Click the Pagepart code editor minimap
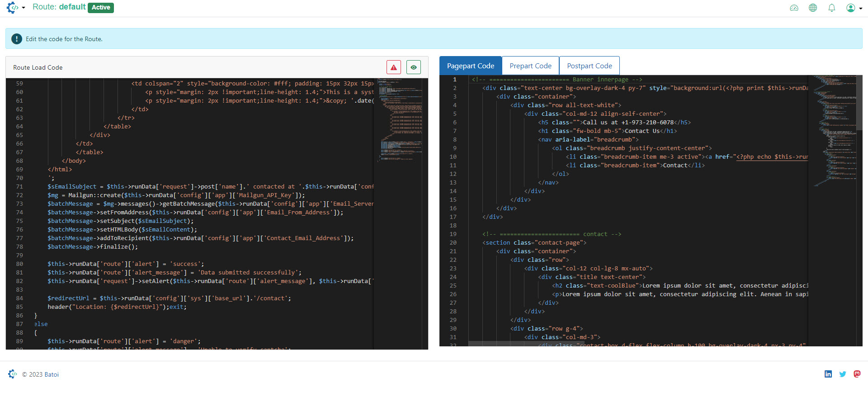The width and height of the screenshot is (868, 397). click(x=835, y=131)
